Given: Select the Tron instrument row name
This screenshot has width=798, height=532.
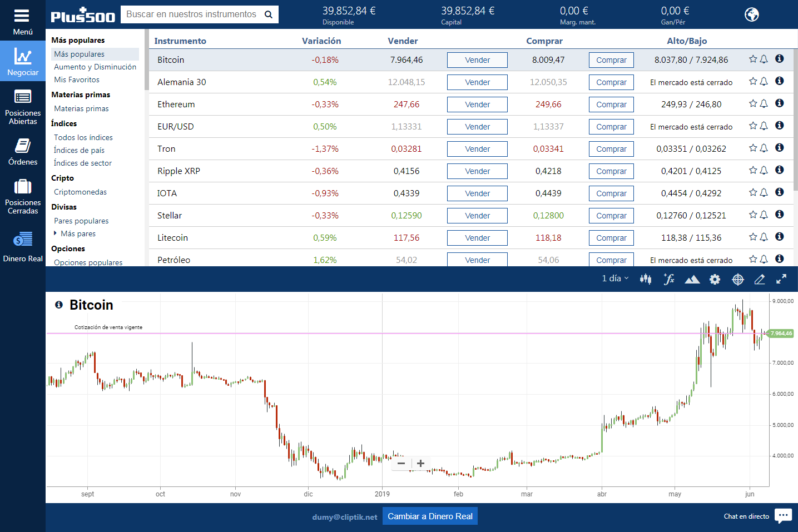Looking at the screenshot, I should point(166,149).
